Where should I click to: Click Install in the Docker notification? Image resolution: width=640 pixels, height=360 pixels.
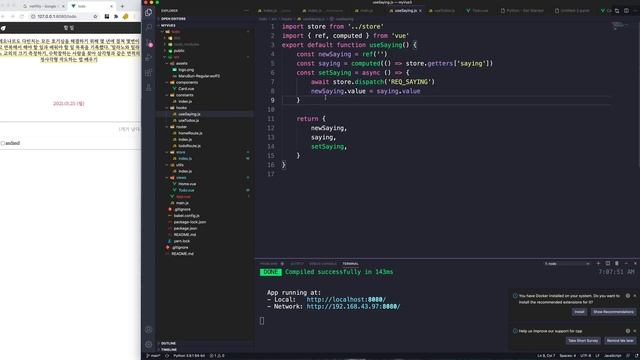click(x=579, y=312)
